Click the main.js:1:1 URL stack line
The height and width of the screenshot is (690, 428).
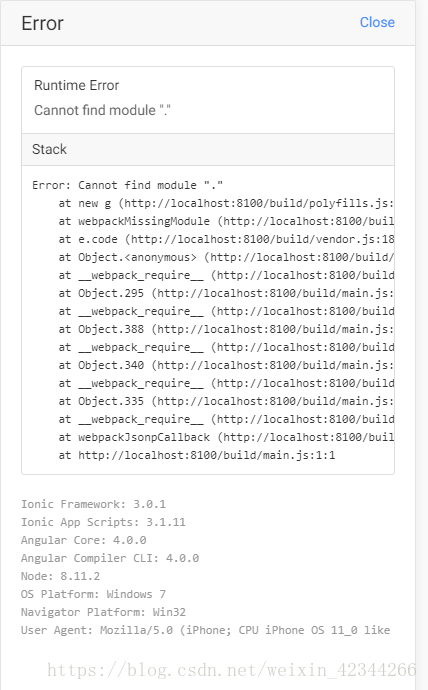[197, 455]
